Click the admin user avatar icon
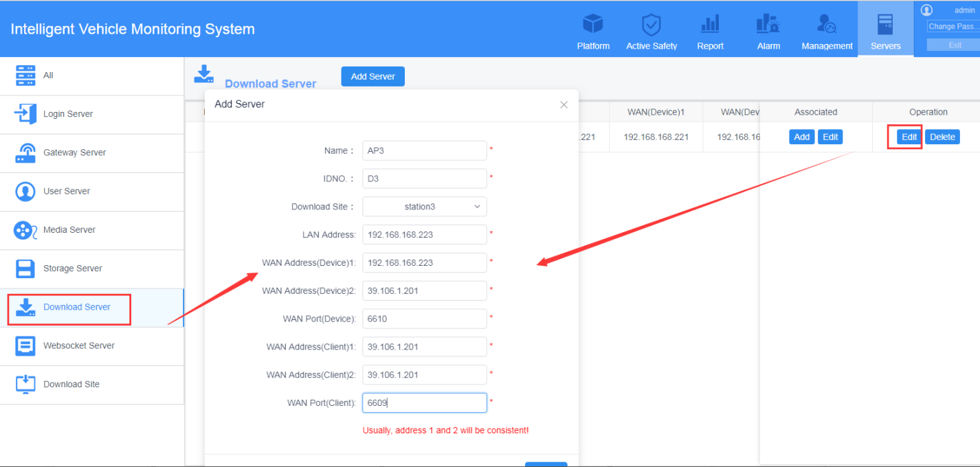Viewport: 980px width, 467px height. 926,10
